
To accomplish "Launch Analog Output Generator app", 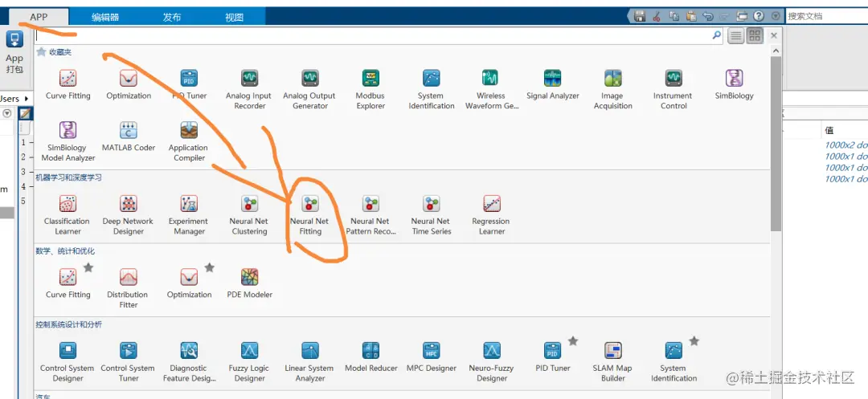I will [x=309, y=90].
